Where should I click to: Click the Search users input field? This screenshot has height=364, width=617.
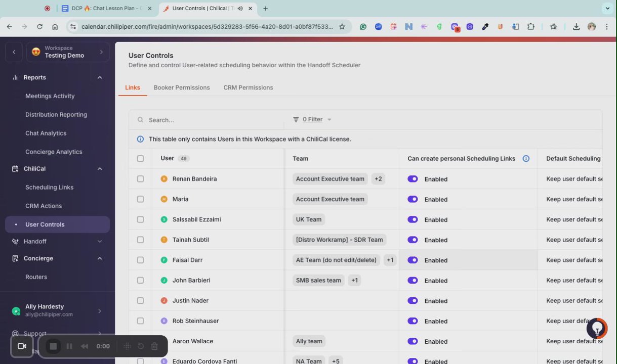coord(213,120)
